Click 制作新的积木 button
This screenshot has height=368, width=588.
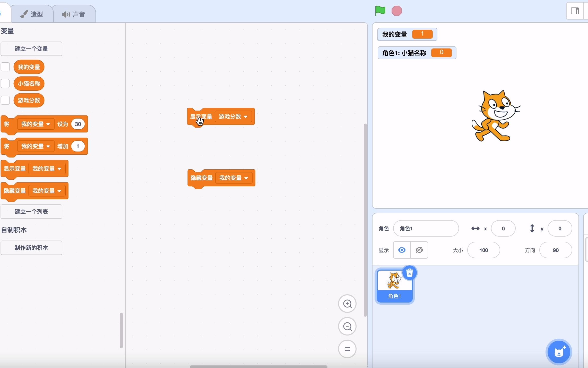(31, 248)
